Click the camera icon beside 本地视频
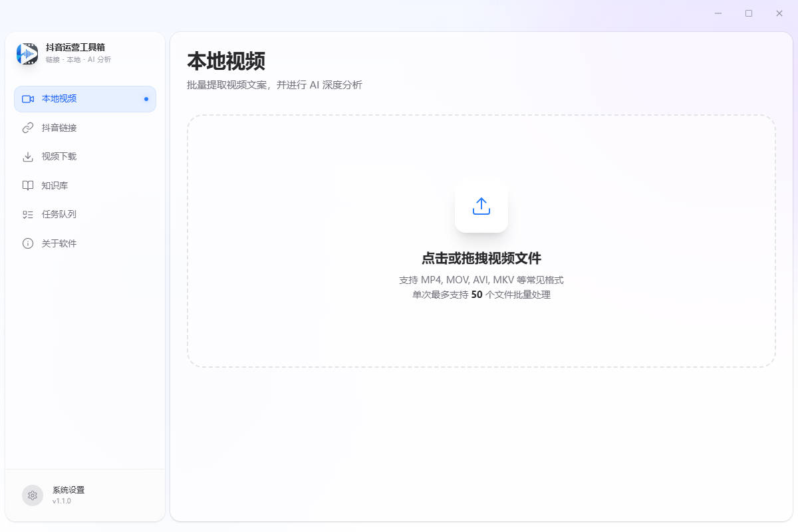Screen dimensions: 798x532 click(28, 98)
